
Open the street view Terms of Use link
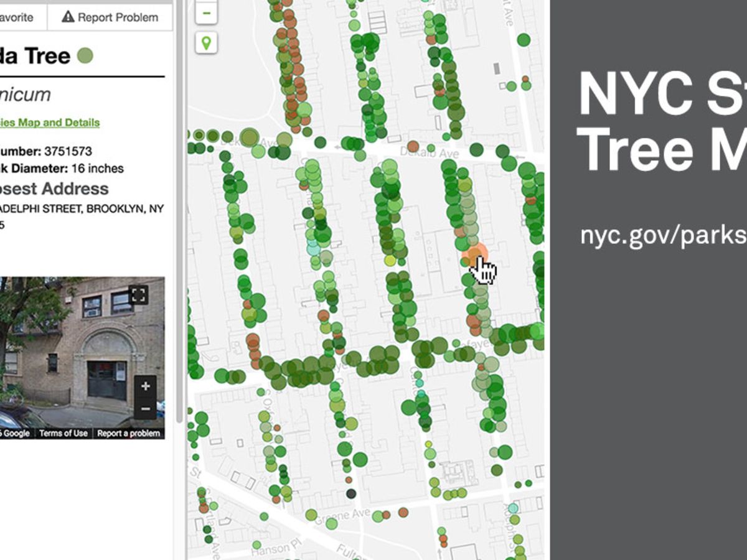63,433
